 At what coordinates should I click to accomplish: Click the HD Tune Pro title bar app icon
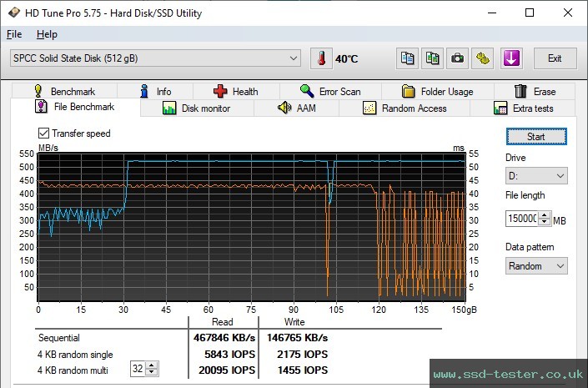click(14, 13)
